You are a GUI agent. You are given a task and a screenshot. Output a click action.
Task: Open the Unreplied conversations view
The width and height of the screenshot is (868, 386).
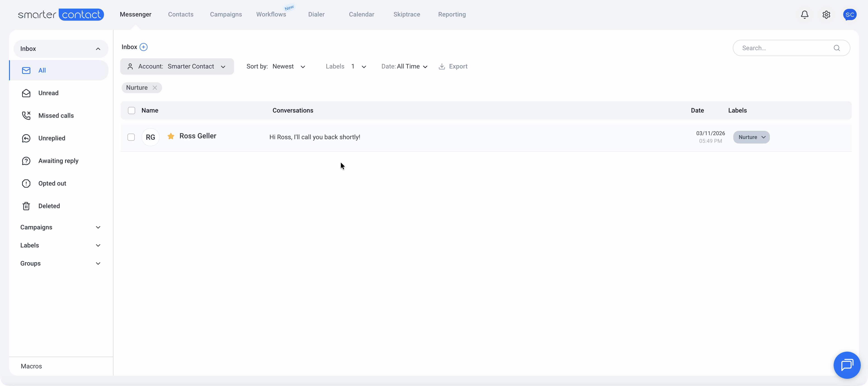click(52, 138)
